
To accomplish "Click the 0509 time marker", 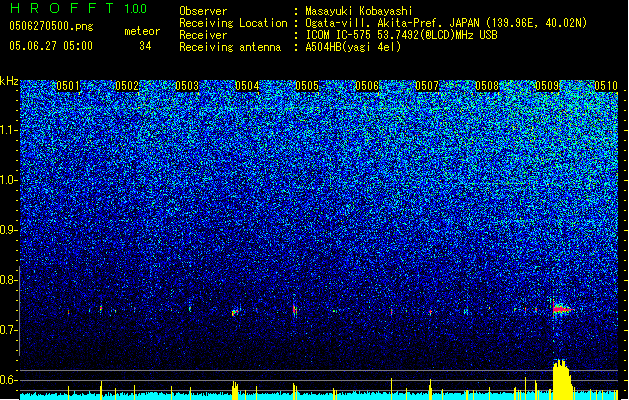I will 547,86.
